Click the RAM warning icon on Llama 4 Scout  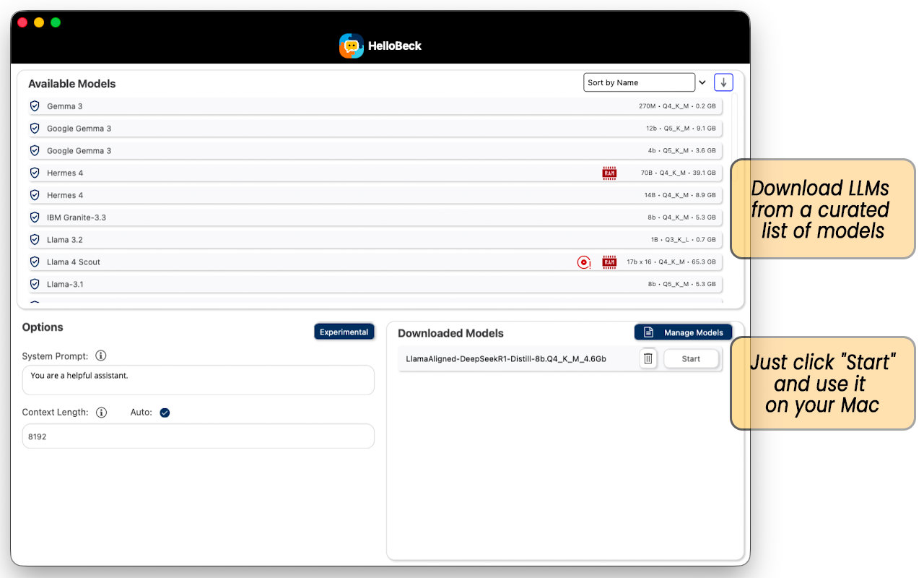[x=609, y=262]
